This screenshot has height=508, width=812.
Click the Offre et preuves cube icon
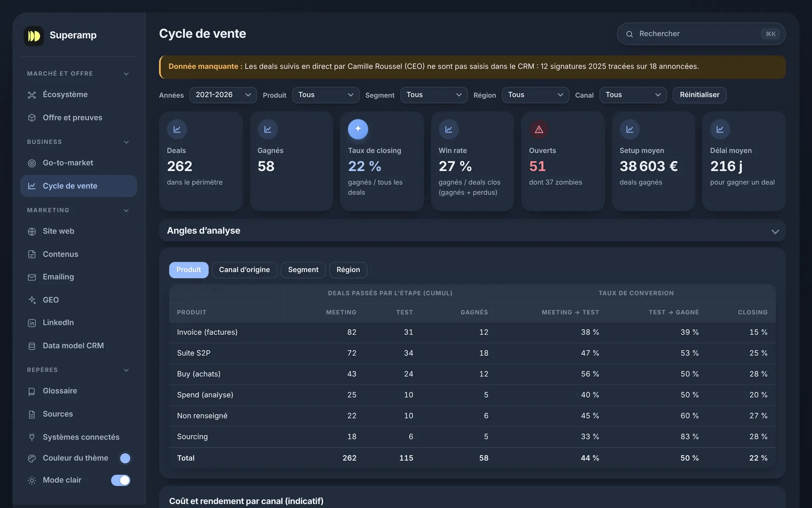32,118
